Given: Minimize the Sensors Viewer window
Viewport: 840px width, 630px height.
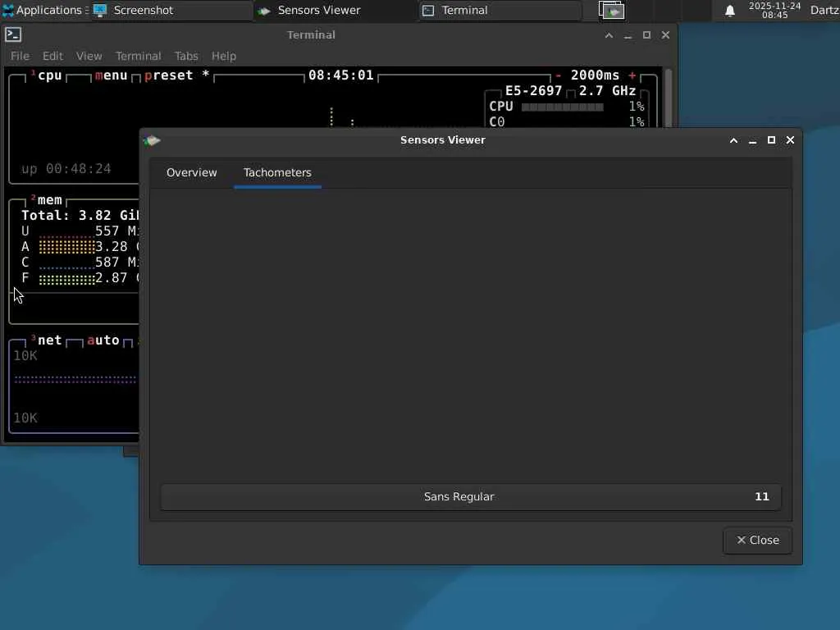Looking at the screenshot, I should (753, 140).
